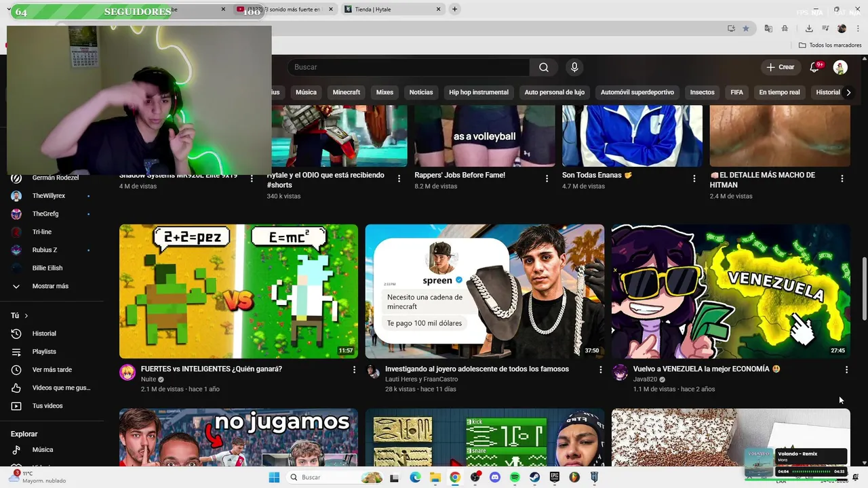Open Epic Games Launcher from taskbar
Screen dimensions: 868x488
554,477
